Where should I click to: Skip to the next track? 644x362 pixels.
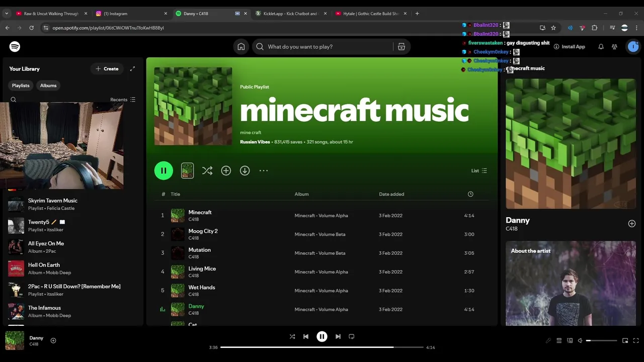point(338,336)
